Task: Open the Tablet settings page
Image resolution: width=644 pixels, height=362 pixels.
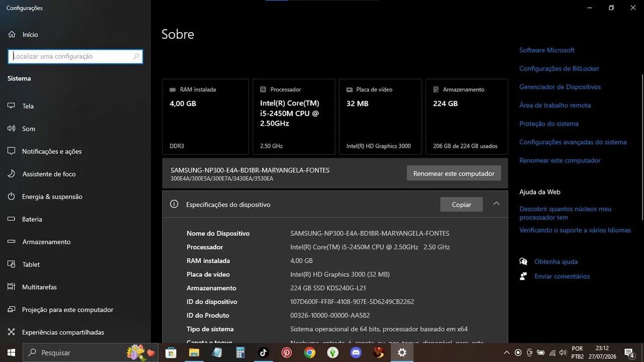Action: 31,264
